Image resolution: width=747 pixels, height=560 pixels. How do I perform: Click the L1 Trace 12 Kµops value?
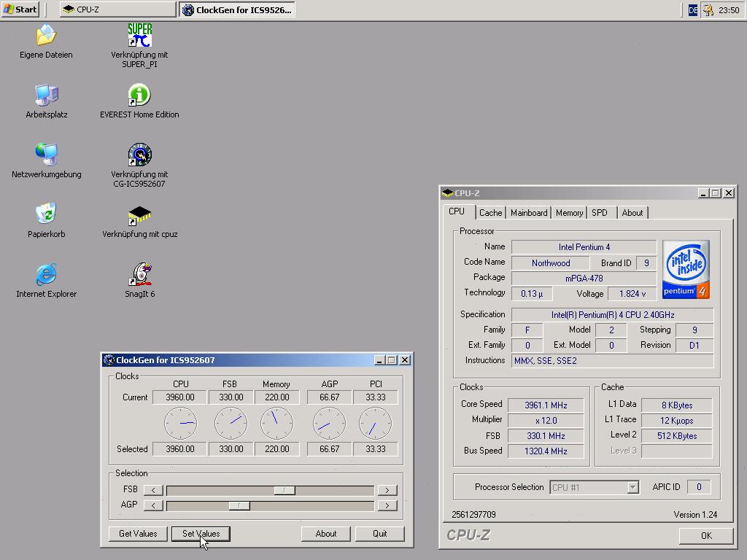pos(677,421)
